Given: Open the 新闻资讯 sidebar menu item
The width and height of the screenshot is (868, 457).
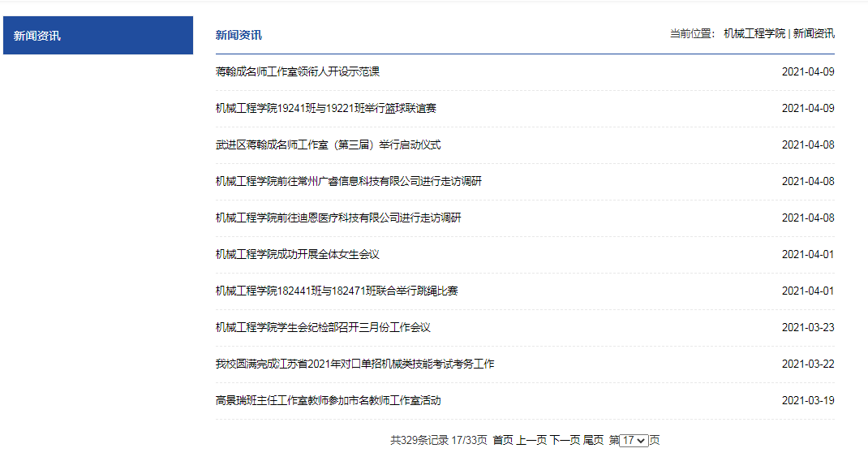Looking at the screenshot, I should (x=37, y=36).
